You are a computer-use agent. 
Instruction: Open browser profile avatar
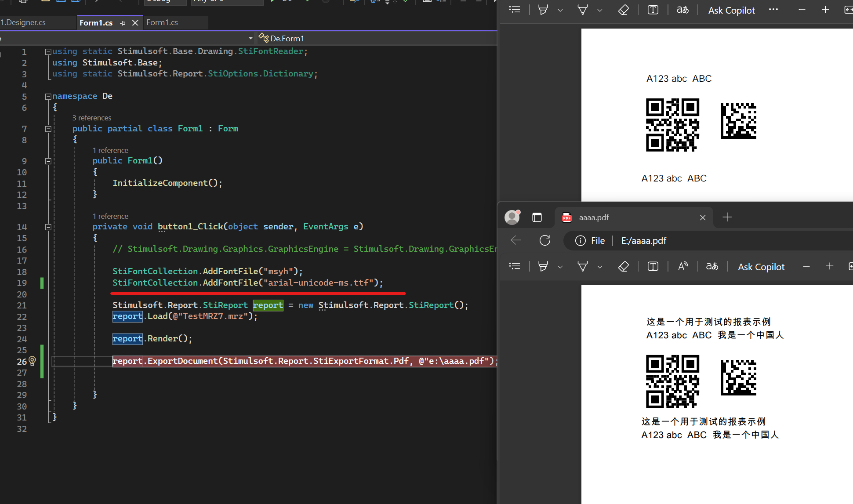pos(512,217)
